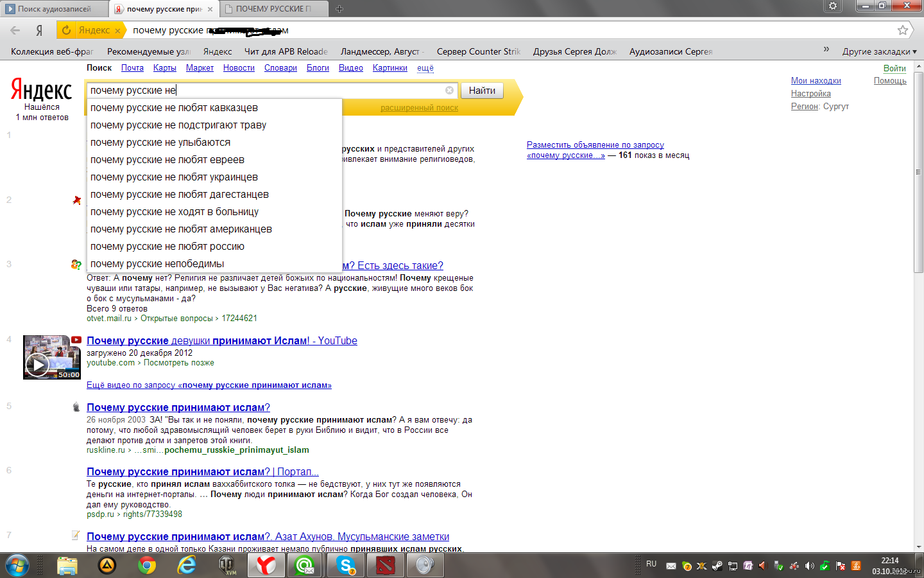The width and height of the screenshot is (924, 578).
Task: Clear the Yandex search field with the x icon
Action: pos(449,91)
